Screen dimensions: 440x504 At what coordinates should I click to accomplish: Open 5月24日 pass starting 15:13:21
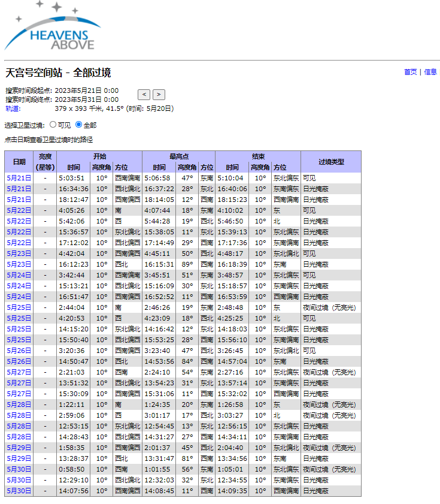coord(19,286)
